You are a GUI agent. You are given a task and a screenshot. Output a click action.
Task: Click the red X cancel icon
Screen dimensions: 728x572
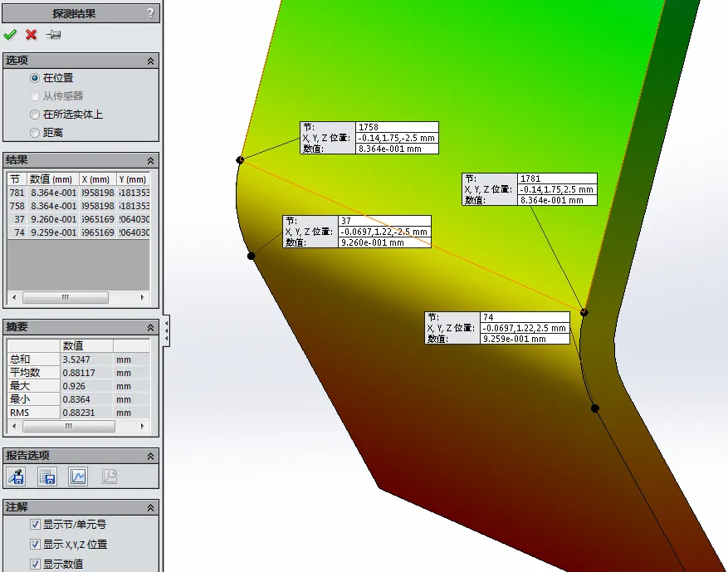coord(32,34)
